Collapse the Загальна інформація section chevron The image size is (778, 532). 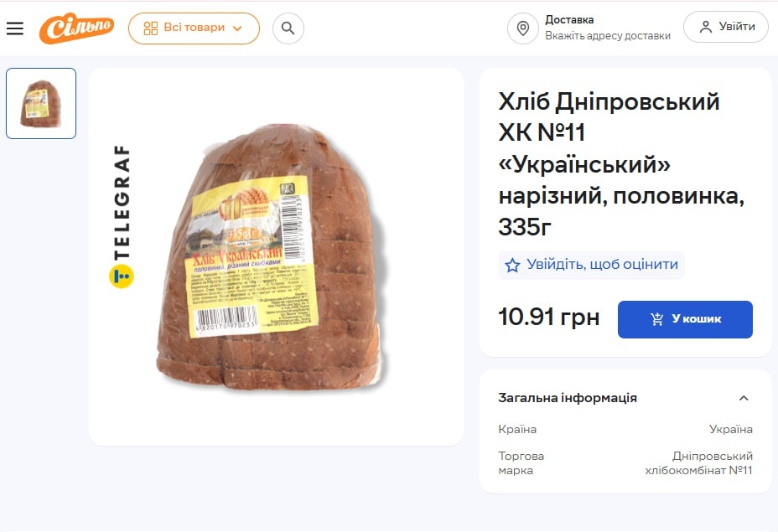[x=744, y=398]
